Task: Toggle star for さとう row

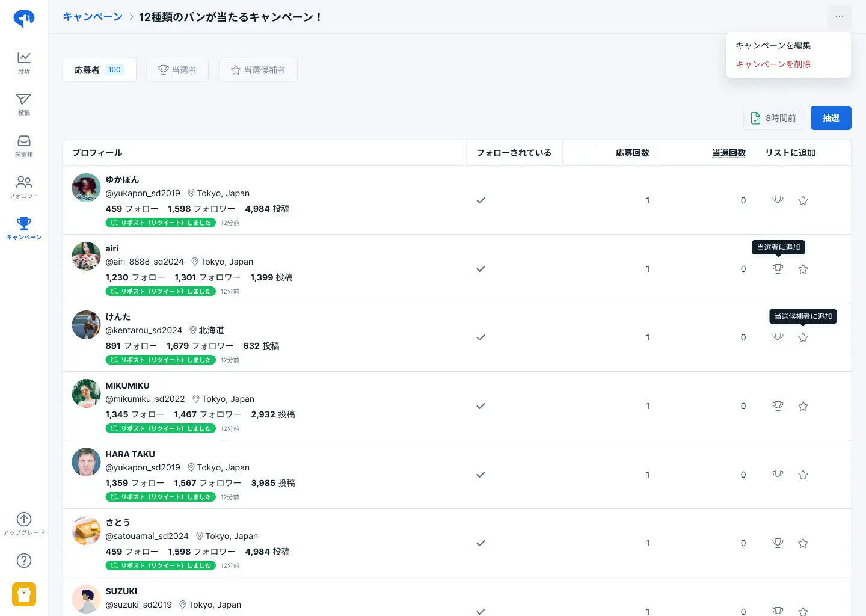Action: 803,543
